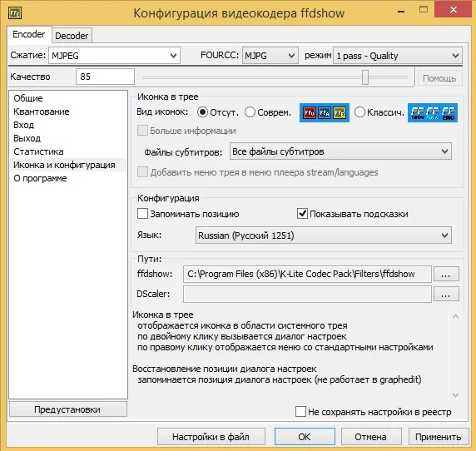This screenshot has width=476, height=451.
Task: Switch to the Decoder tab
Action: [72, 36]
